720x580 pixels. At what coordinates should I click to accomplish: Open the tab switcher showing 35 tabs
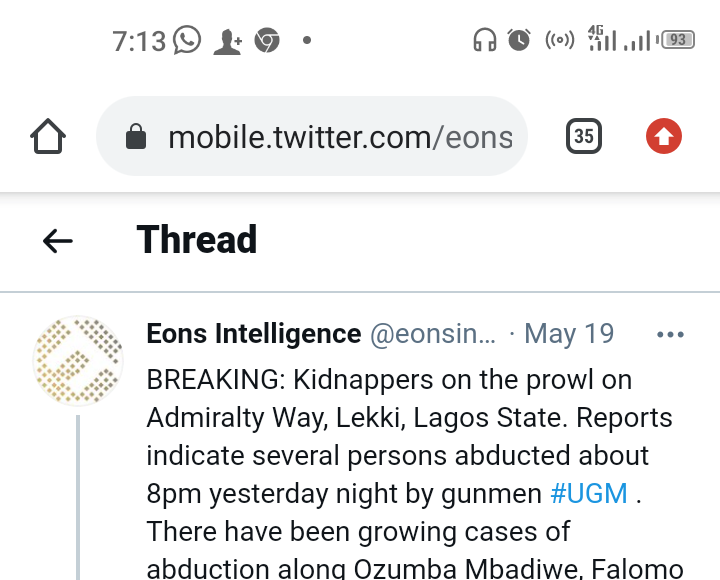click(x=585, y=136)
